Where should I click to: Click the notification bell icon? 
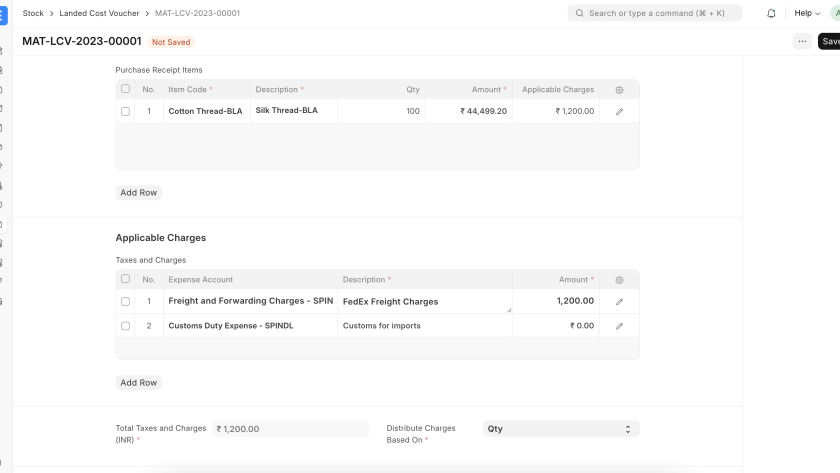tap(771, 13)
